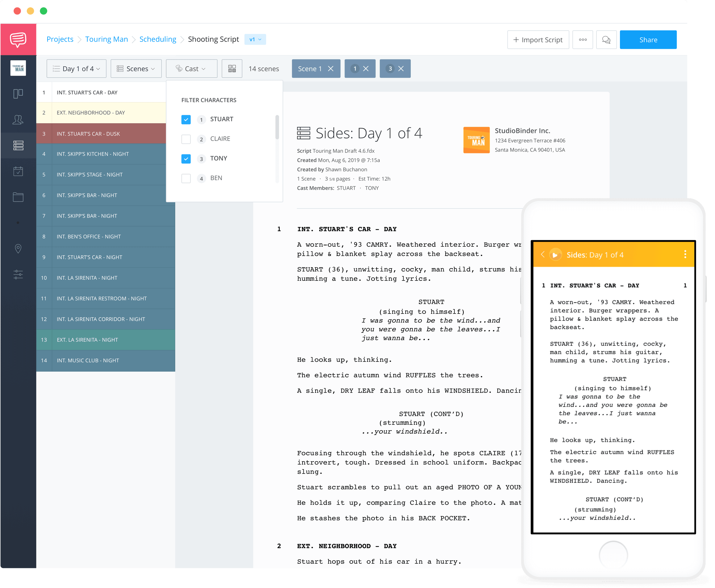Click the breakdown/list sidebar icon
Viewport: 715px width, 588px height.
[x=17, y=144]
